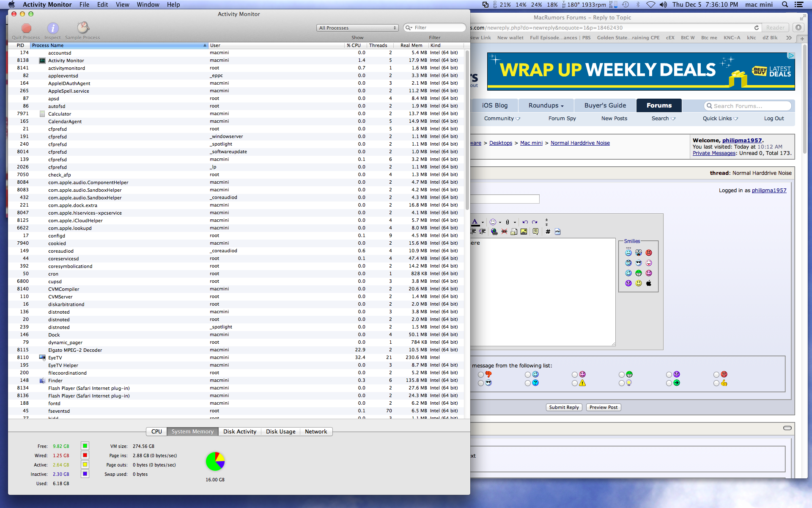The image size is (812, 508).
Task: Click Log Out in forum navigation
Action: tap(774, 119)
